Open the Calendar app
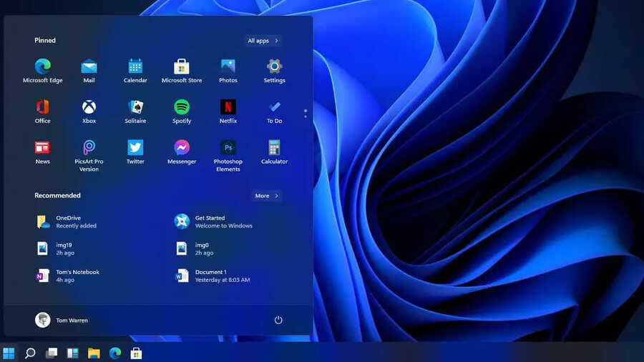This screenshot has width=644, height=362. (x=135, y=71)
